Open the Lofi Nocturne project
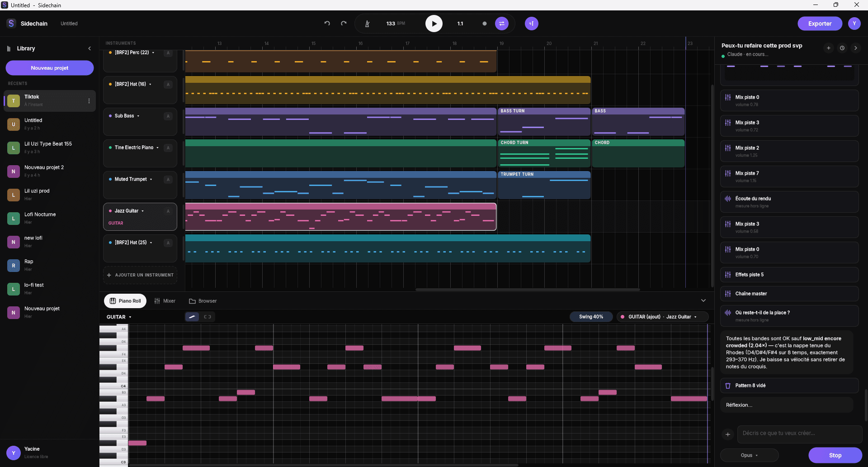 pos(50,218)
